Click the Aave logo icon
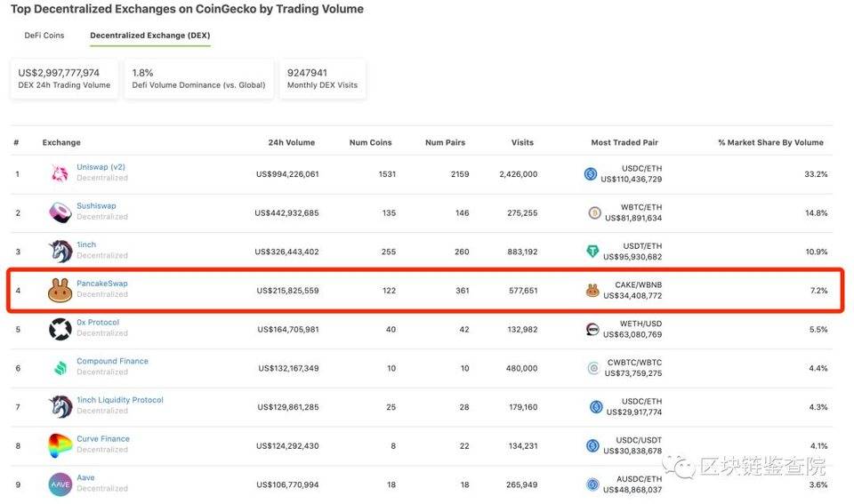 [60, 484]
